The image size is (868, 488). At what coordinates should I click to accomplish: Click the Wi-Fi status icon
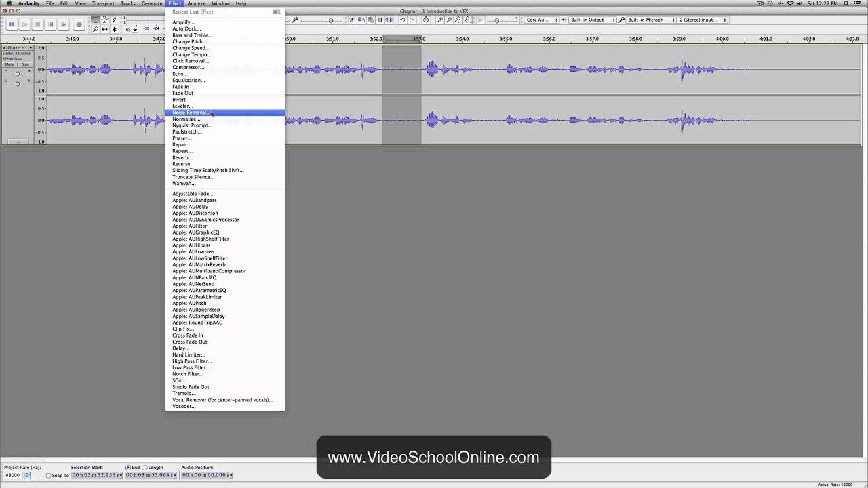790,3
